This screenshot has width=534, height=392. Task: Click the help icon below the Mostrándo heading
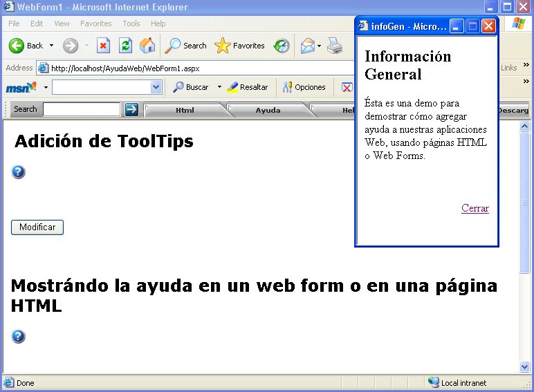[19, 337]
